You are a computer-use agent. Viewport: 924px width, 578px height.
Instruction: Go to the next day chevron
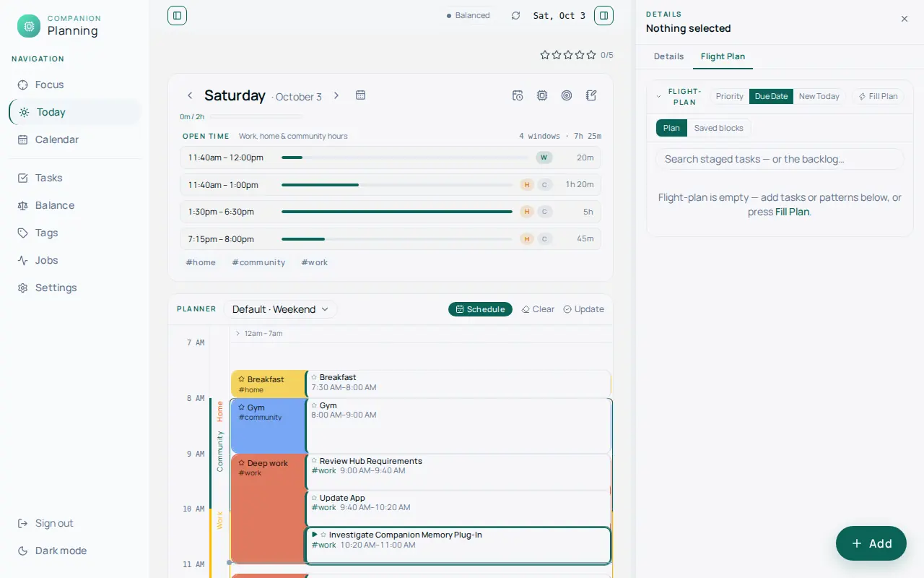[336, 95]
